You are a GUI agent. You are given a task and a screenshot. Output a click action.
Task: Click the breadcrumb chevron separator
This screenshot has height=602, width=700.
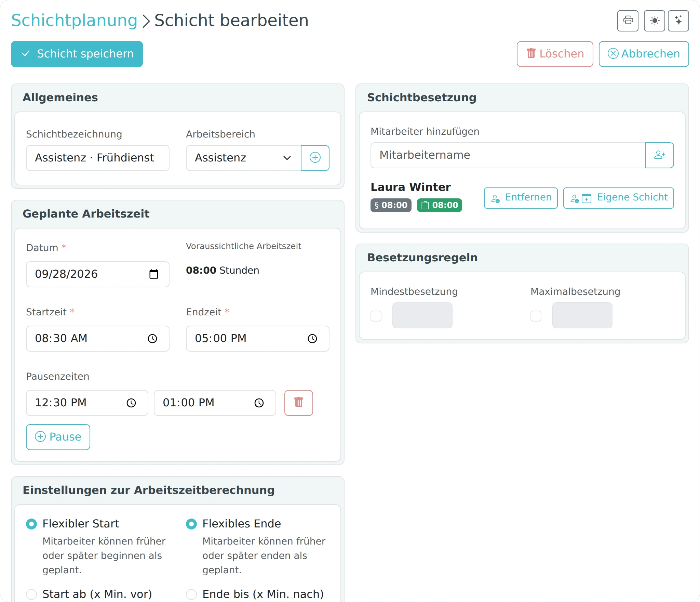pyautogui.click(x=146, y=21)
